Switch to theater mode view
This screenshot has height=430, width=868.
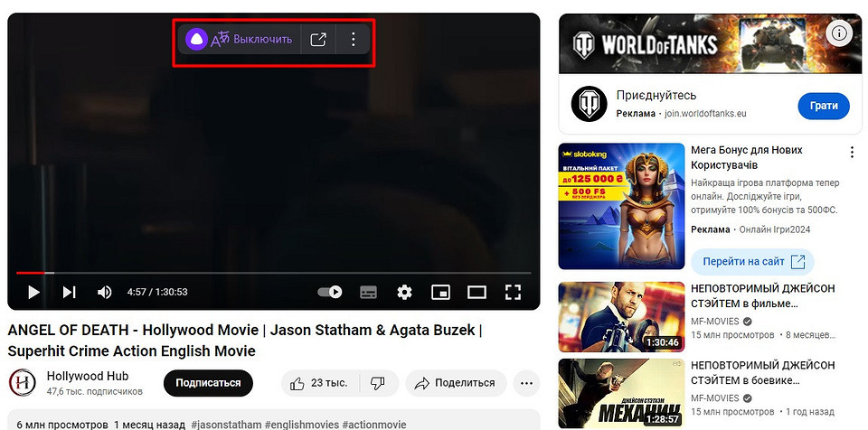pos(476,292)
